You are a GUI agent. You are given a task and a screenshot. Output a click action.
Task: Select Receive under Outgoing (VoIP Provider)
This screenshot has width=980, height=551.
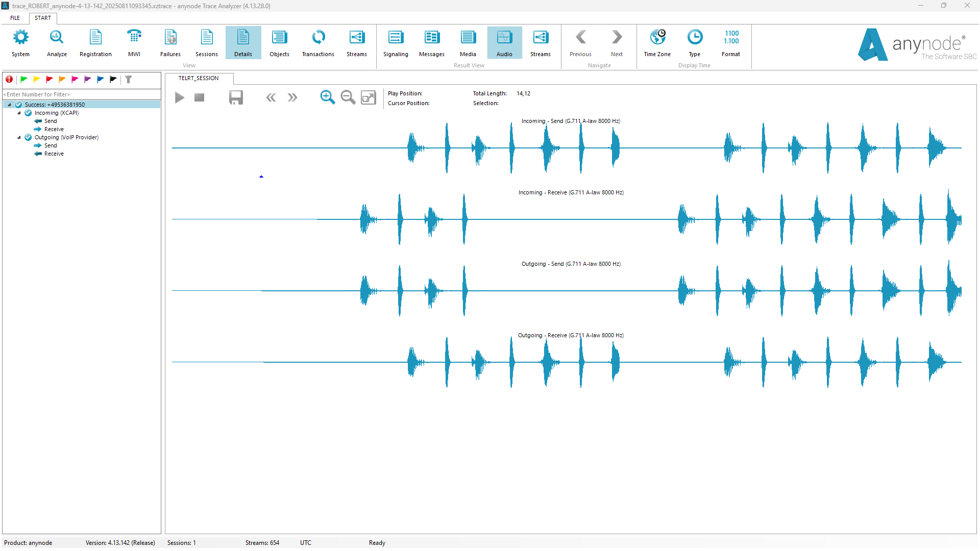[54, 154]
